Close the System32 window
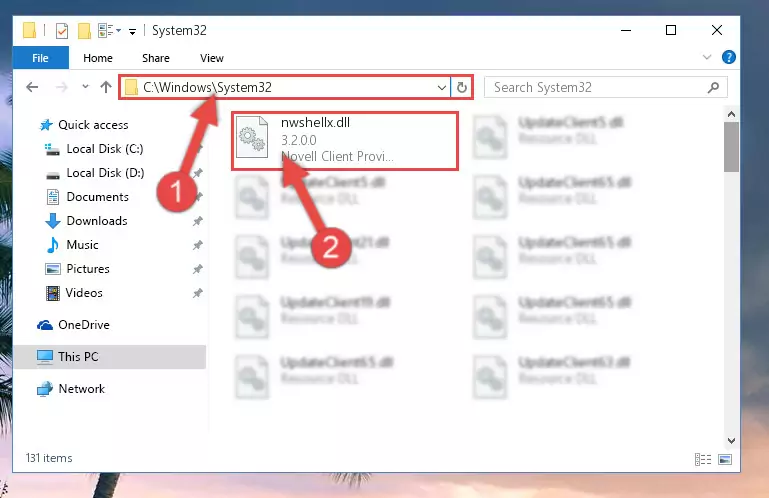 [x=717, y=30]
